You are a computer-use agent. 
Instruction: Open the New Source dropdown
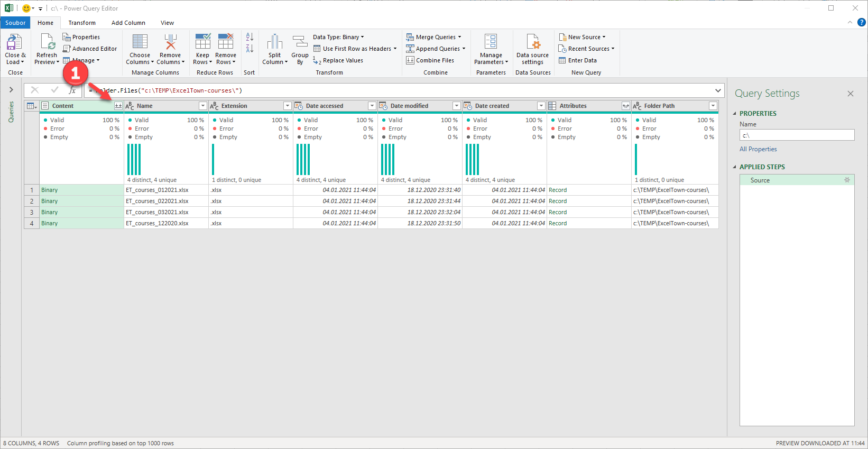(x=583, y=37)
